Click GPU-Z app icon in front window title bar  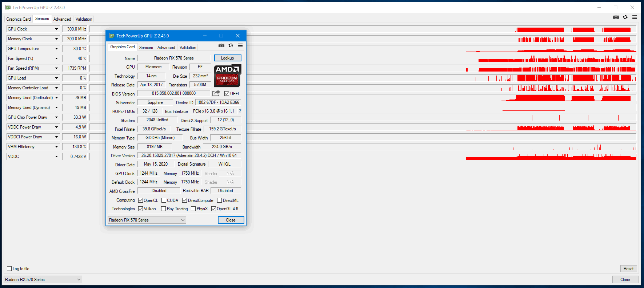(112, 36)
